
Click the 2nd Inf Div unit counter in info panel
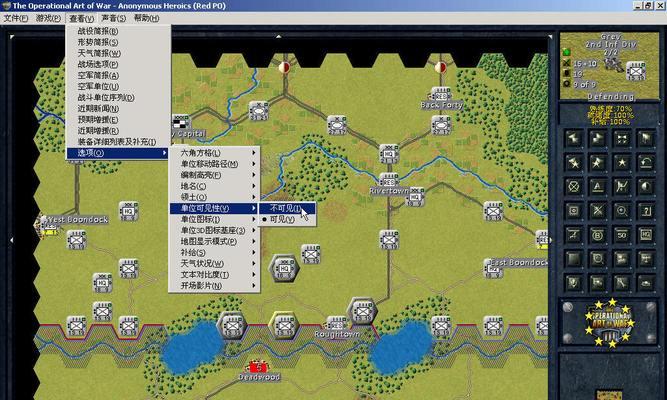pos(636,71)
